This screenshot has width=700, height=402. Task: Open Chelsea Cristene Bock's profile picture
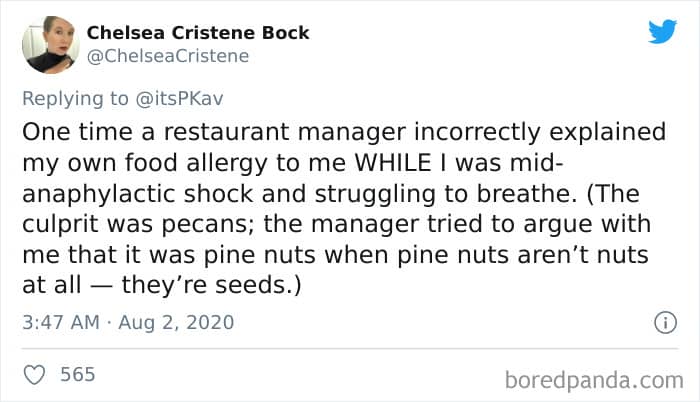coord(50,44)
